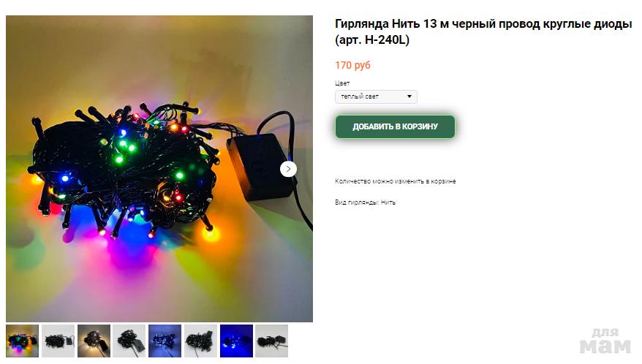The width and height of the screenshot is (642, 364).
Task: Click the product title 'Гирлянда Нить 13 м'
Action: point(387,23)
